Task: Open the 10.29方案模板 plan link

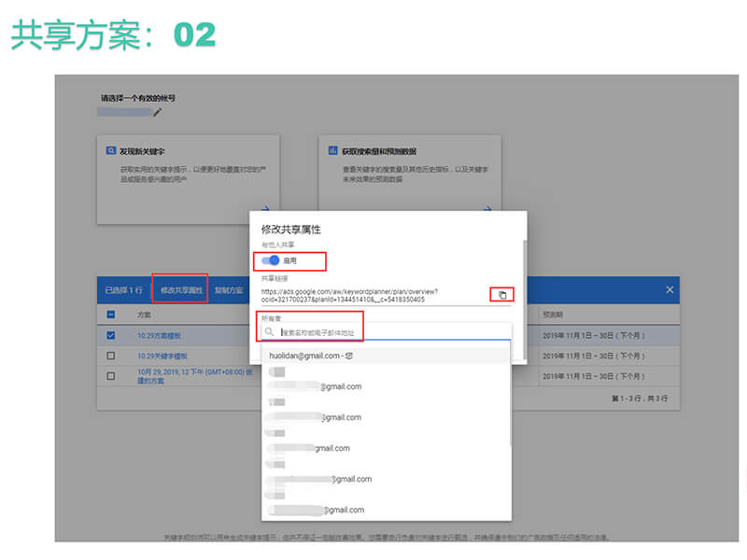Action: pyautogui.click(x=159, y=336)
